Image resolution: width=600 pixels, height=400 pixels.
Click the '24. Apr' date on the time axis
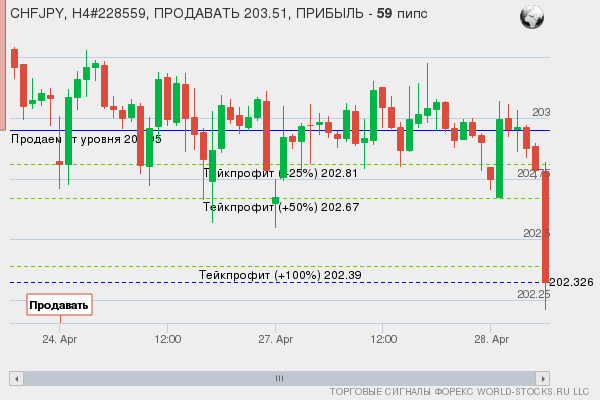(x=60, y=339)
